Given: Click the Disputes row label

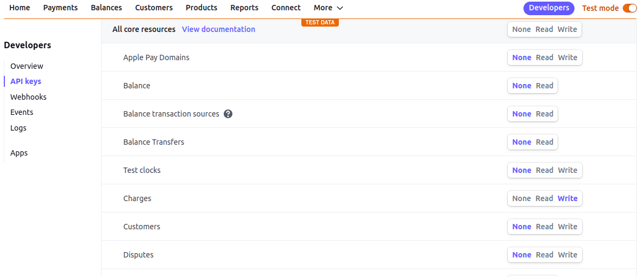Looking at the screenshot, I should (x=138, y=255).
